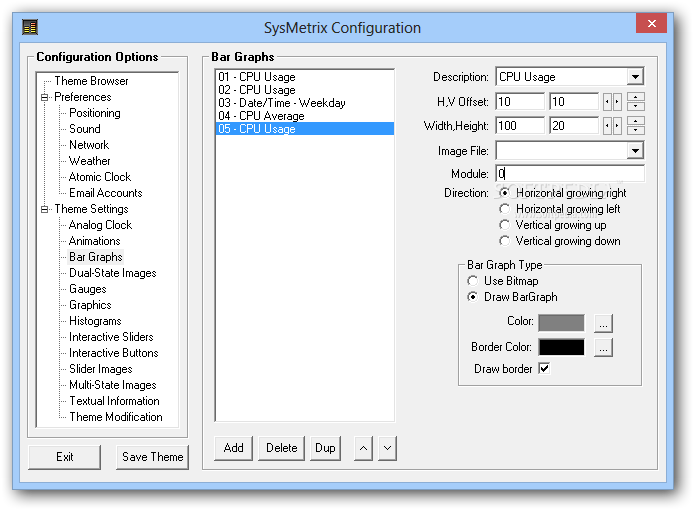Select Sound preferences item
Screen dimensions: 694x510
point(85,129)
